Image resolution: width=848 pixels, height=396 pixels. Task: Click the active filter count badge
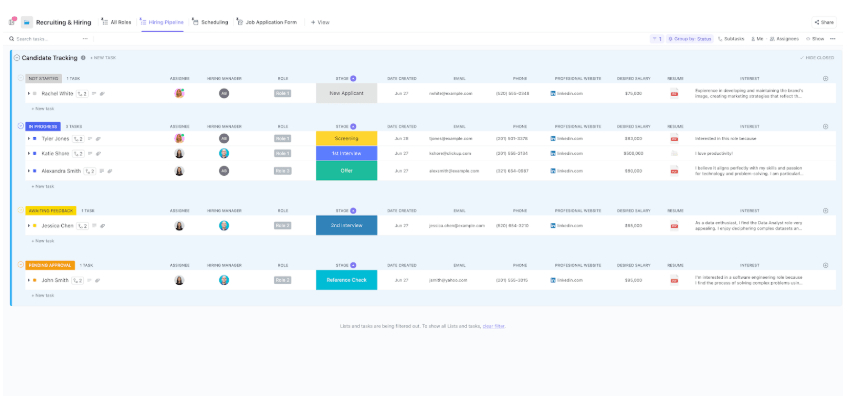[657, 39]
